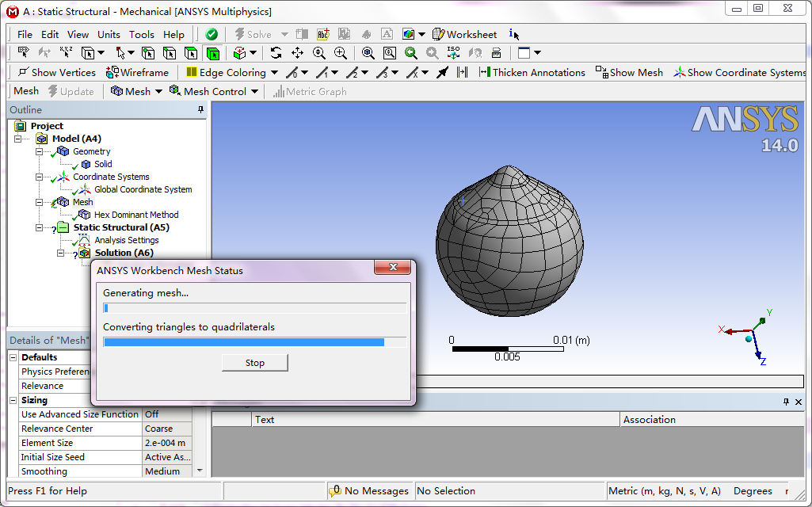Open the Units menu
Viewport: 812px width, 507px height.
click(x=109, y=34)
